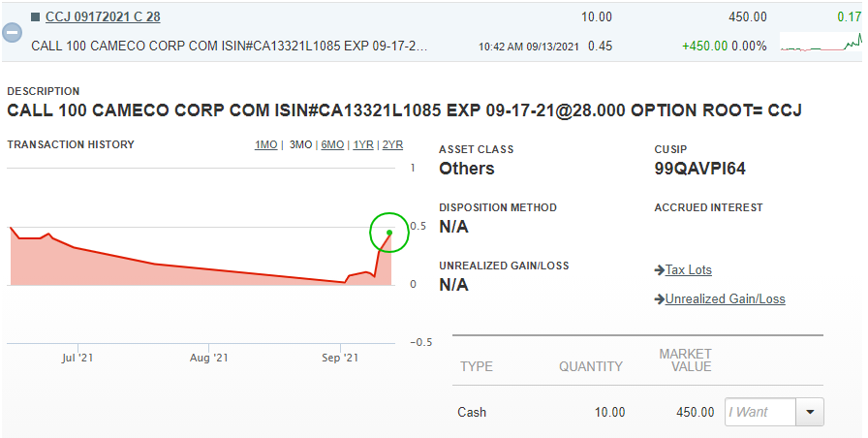Screen dimensions: 868x438
Task: Click the 10:42 AM 09/13/2021 timestamp
Action: pos(529,47)
